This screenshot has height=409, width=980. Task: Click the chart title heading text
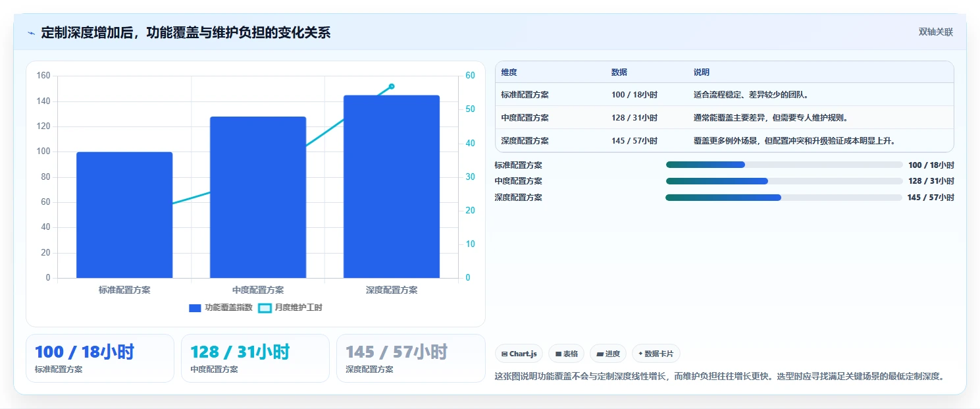tap(186, 32)
